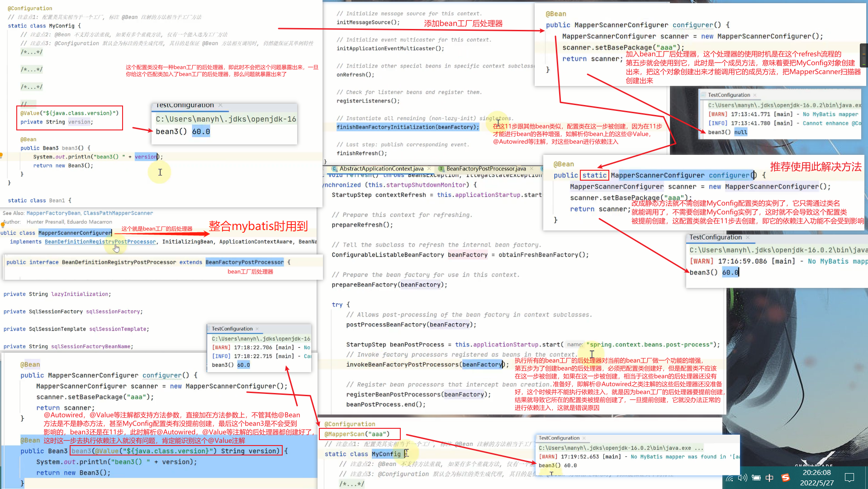The height and width of the screenshot is (489, 868).
Task: Open the notification center icon
Action: pyautogui.click(x=849, y=478)
